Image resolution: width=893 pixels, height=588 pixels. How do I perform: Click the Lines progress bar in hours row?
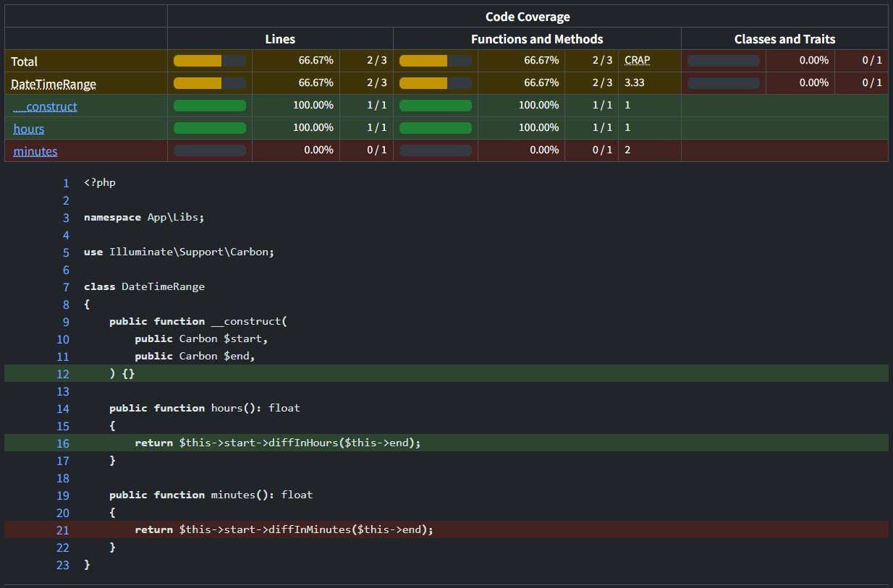coord(210,128)
